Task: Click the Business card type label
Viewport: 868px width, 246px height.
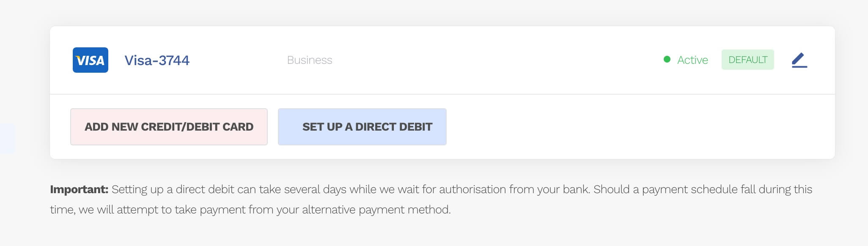Action: (x=309, y=60)
